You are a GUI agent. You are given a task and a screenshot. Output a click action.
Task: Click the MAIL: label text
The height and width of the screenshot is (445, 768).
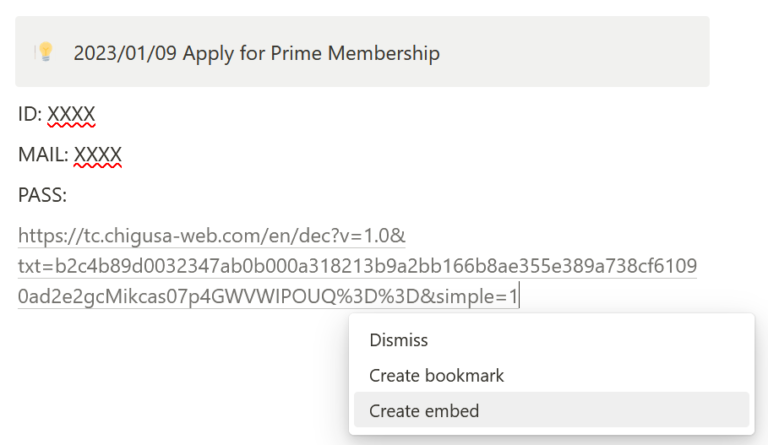click(43, 155)
